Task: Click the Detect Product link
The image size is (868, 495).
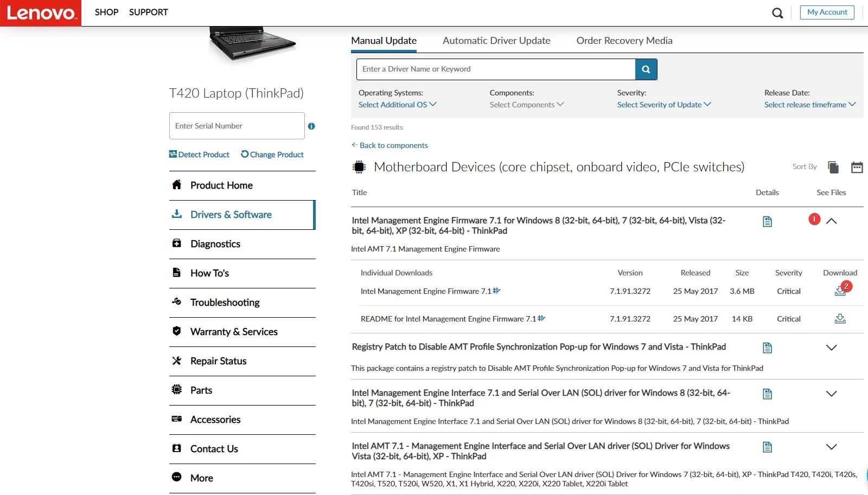Action: coord(199,155)
